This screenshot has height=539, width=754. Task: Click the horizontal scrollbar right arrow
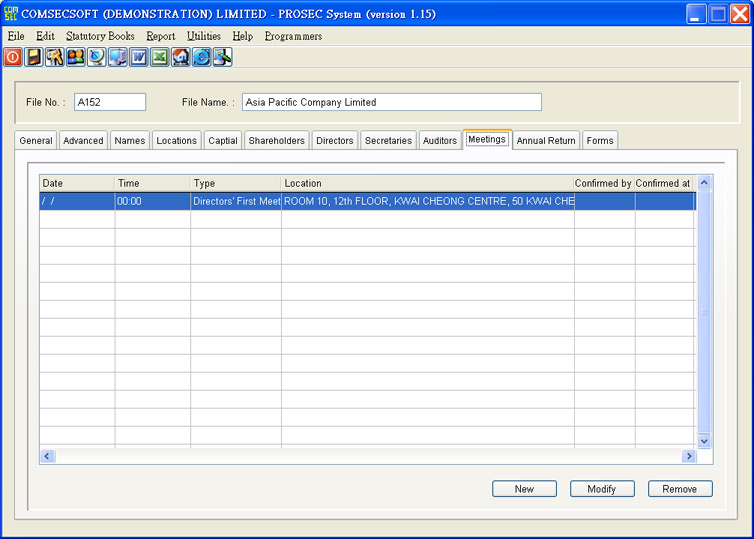688,456
